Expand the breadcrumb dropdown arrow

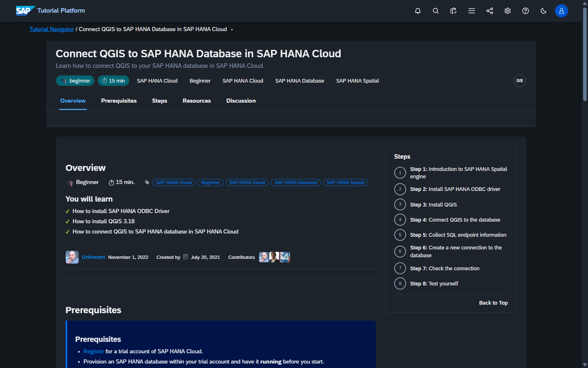coord(232,29)
